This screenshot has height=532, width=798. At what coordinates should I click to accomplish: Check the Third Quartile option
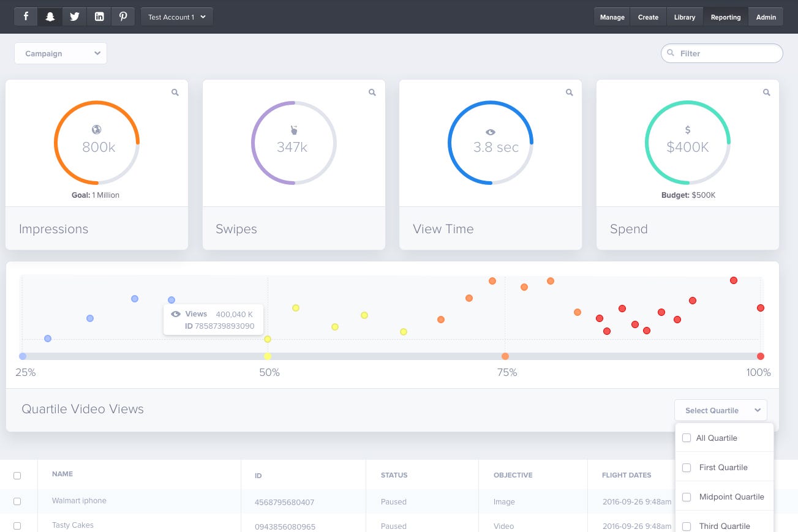[687, 526]
